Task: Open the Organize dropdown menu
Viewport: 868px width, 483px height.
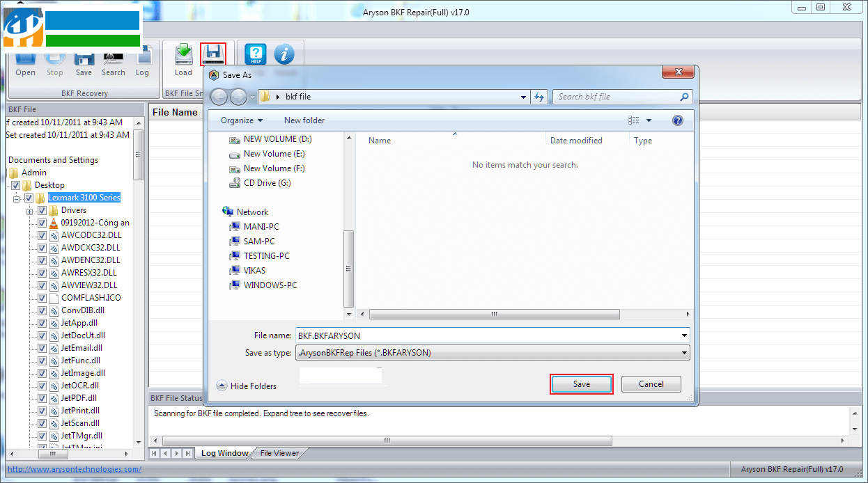Action: click(x=241, y=120)
